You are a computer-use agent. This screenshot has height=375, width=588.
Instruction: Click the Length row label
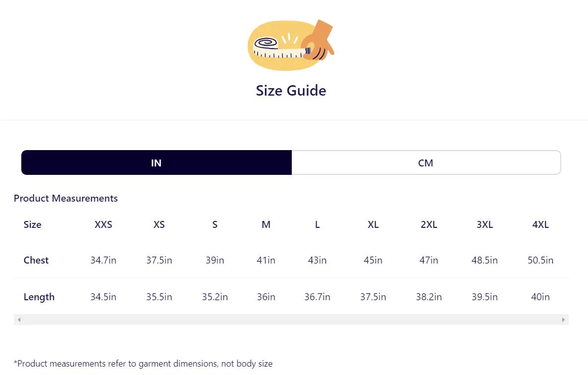pos(39,297)
